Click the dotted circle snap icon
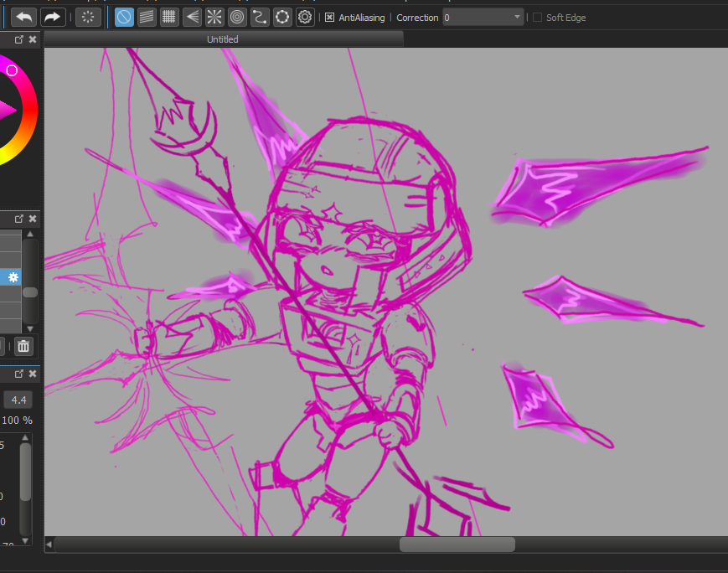Screen dimensions: 728x573 (282, 18)
